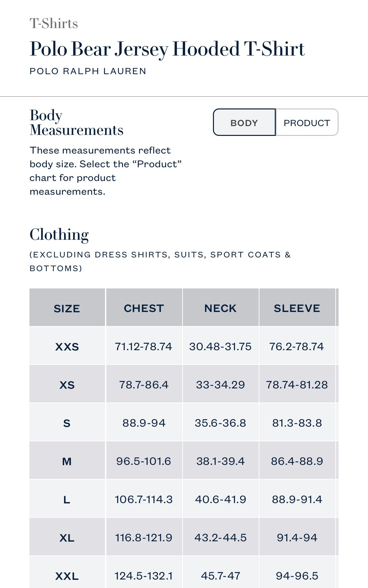Select the Body measurements toggle
This screenshot has height=588, width=368.
pyautogui.click(x=244, y=123)
